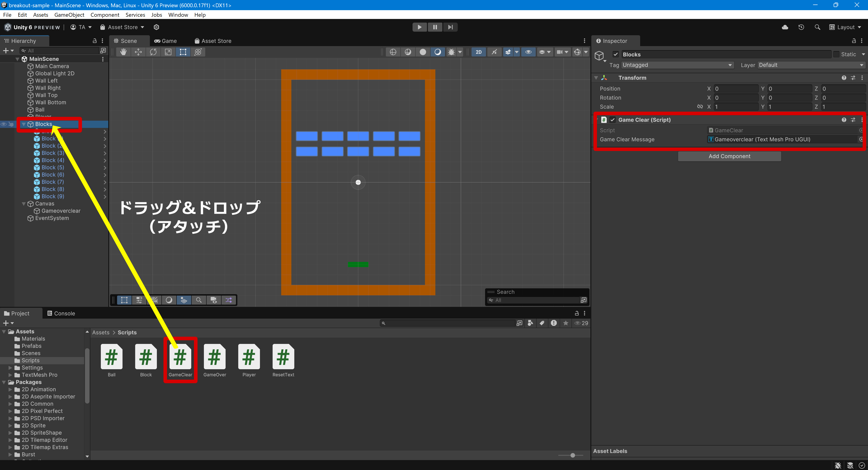
Task: Collapse the Blocks hierarchy item
Action: tap(24, 124)
